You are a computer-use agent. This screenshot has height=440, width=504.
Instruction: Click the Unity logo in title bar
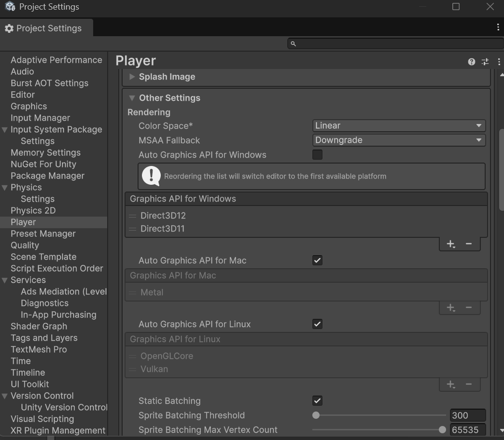10,6
